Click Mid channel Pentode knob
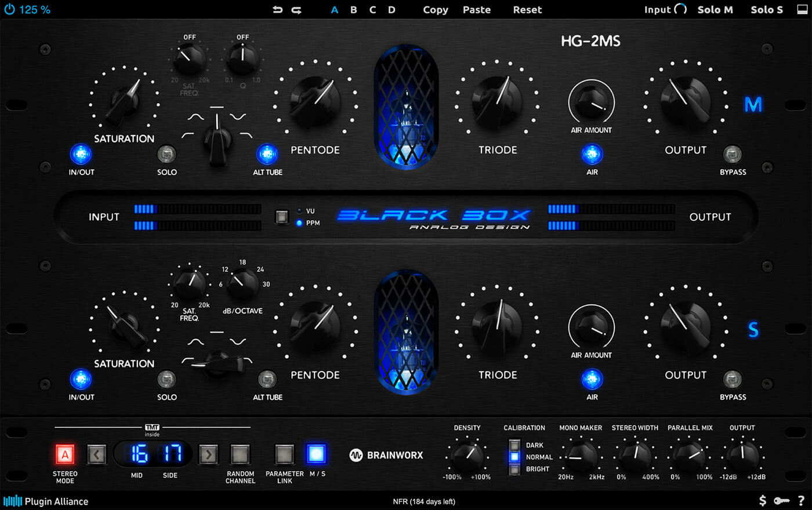Image resolution: width=812 pixels, height=510 pixels. tap(315, 103)
